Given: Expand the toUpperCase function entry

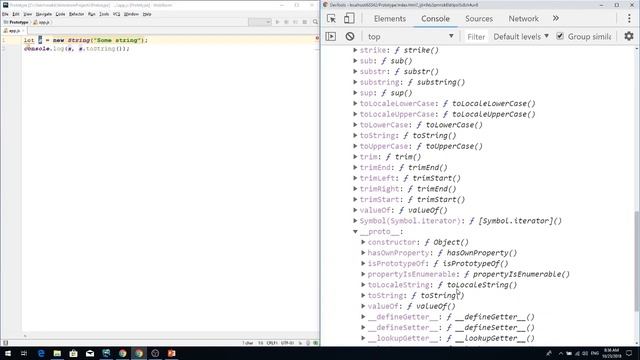Looking at the screenshot, I should (x=355, y=146).
